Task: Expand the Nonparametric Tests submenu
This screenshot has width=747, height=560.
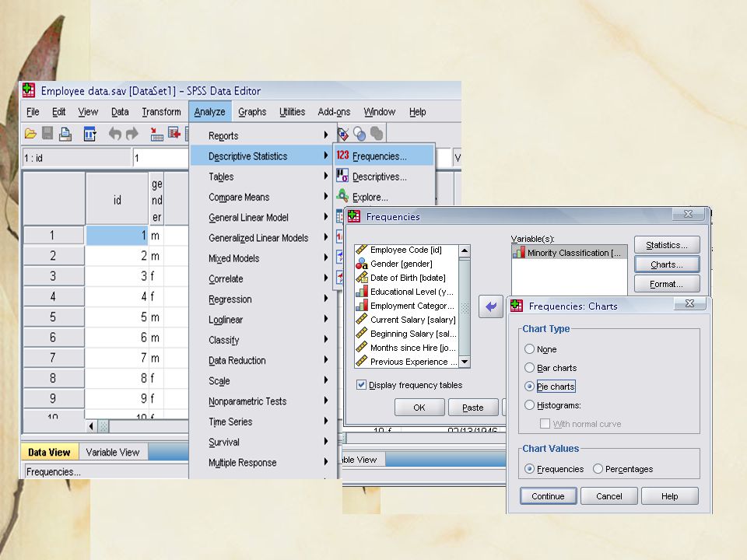Action: click(264, 401)
